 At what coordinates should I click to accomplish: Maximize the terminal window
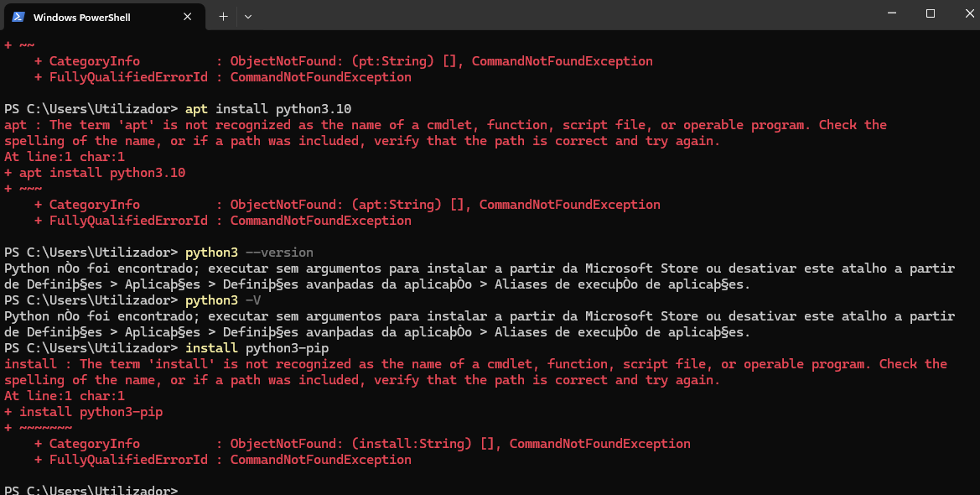point(931,13)
